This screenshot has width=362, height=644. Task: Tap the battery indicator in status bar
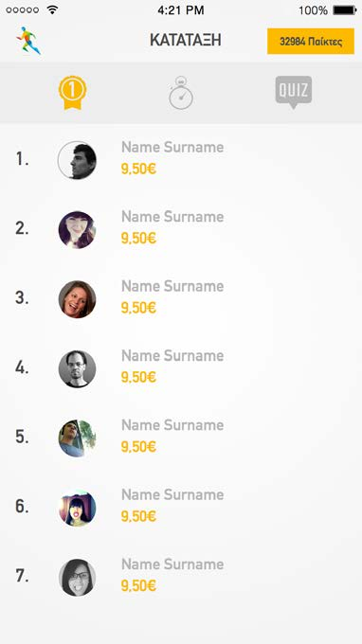[x=344, y=10]
